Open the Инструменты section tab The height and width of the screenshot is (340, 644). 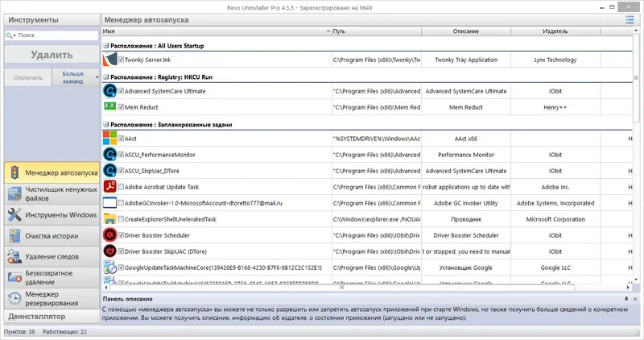click(52, 19)
